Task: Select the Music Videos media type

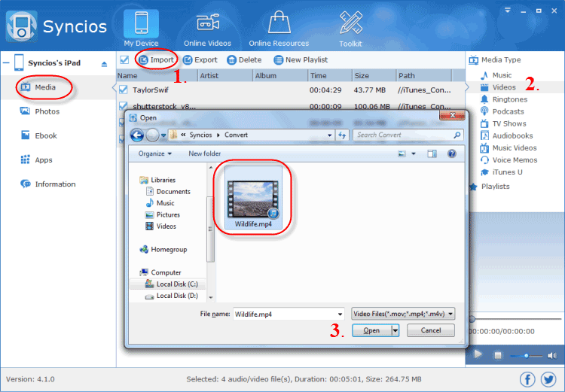Action: click(508, 147)
